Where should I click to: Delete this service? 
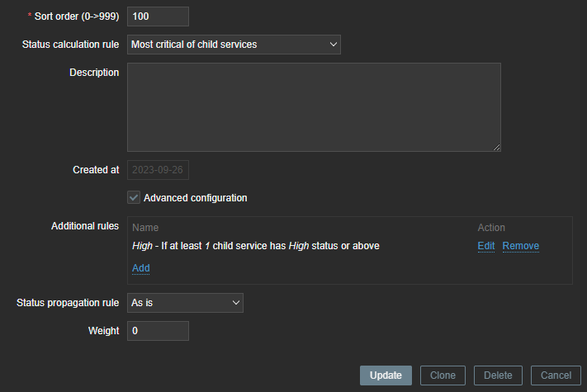(x=498, y=375)
